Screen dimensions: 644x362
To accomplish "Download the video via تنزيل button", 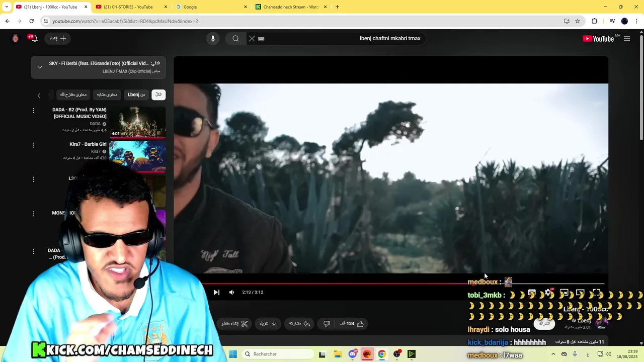I will [268, 324].
